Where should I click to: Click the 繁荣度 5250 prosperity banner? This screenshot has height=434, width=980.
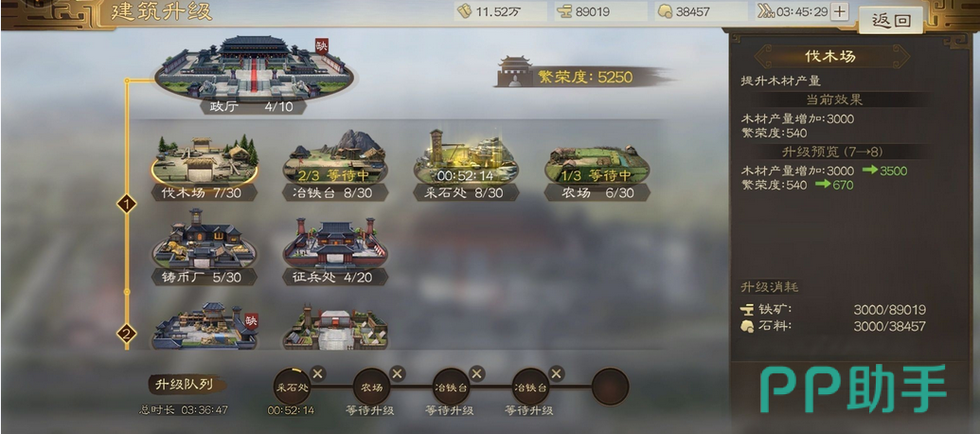(584, 77)
